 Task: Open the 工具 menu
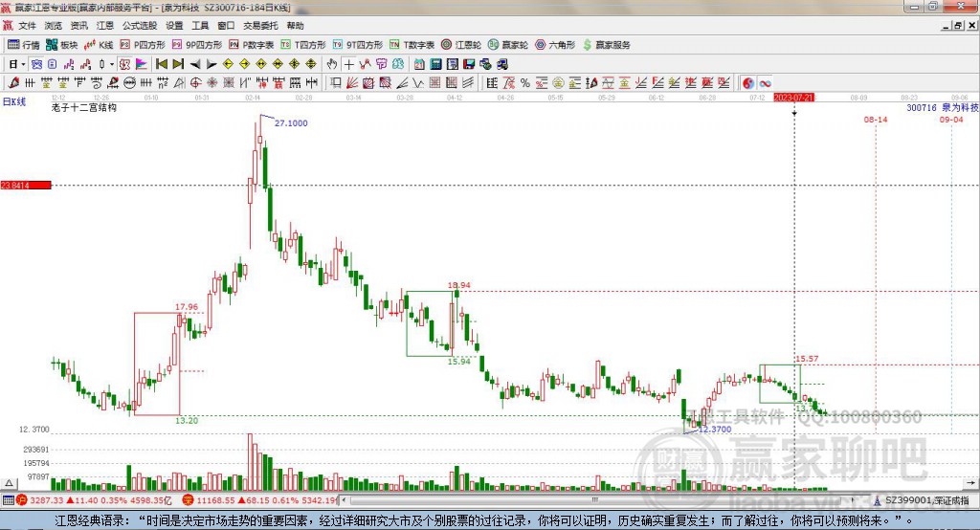tap(200, 26)
